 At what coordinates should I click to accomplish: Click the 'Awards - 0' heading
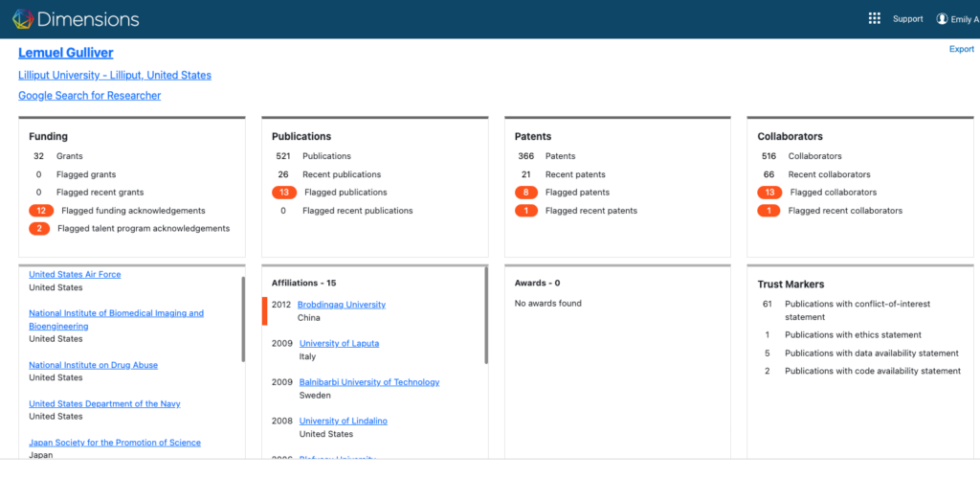(x=538, y=283)
